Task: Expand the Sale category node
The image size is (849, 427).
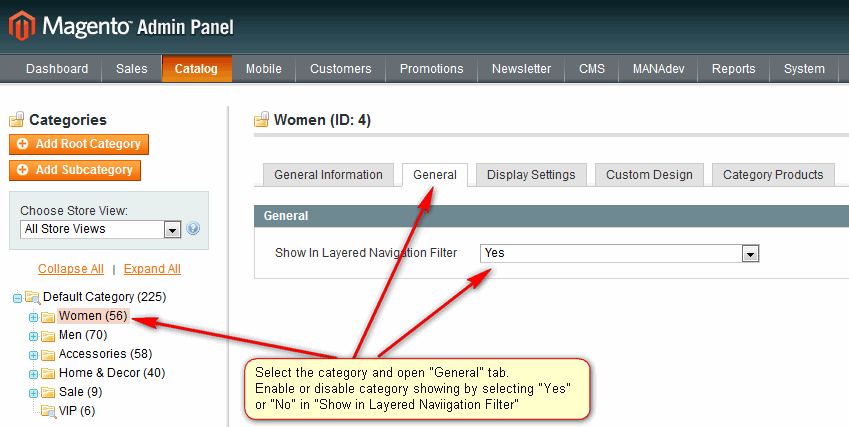Action: [33, 393]
